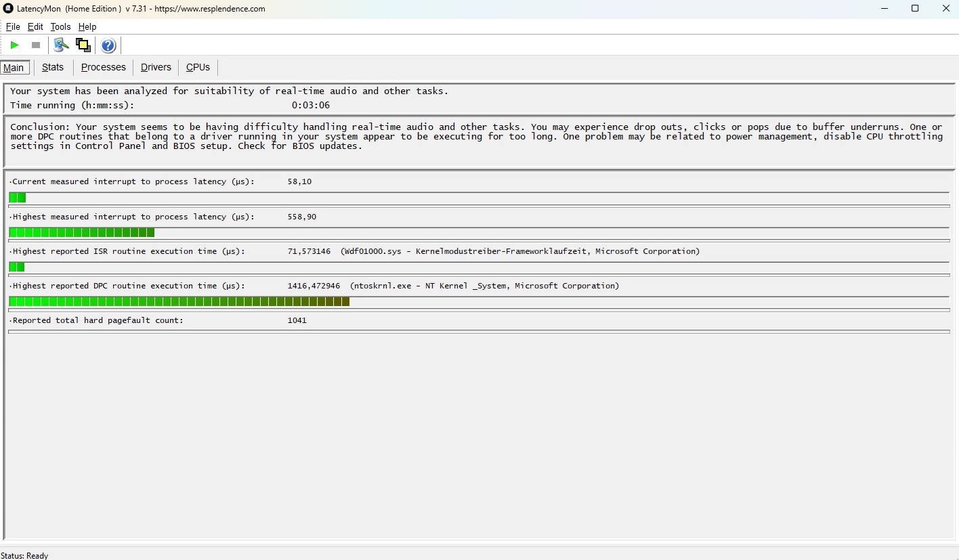The width and height of the screenshot is (959, 560).
Task: Open the Tools menu
Action: [x=60, y=27]
